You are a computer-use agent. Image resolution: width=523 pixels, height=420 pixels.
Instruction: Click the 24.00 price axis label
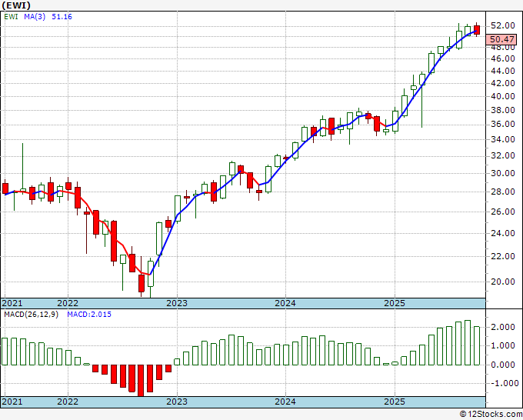coord(502,233)
